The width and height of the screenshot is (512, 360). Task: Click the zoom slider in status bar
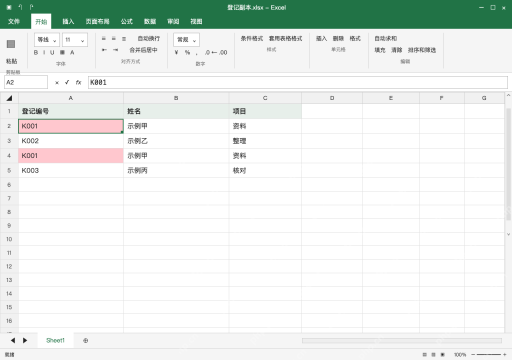(x=489, y=355)
